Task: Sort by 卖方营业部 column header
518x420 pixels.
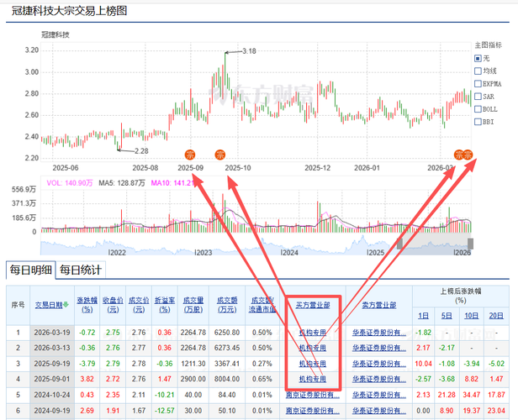Action: [x=379, y=305]
